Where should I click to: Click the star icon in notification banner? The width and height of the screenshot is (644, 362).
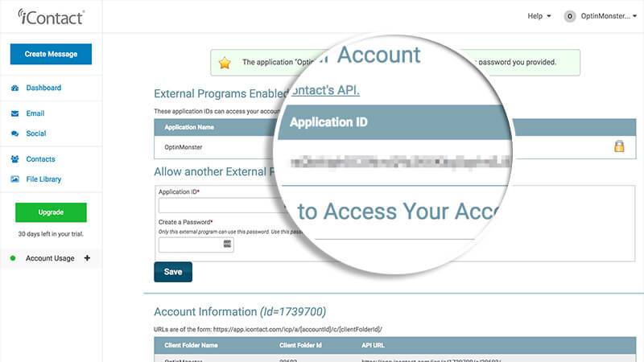tap(225, 63)
